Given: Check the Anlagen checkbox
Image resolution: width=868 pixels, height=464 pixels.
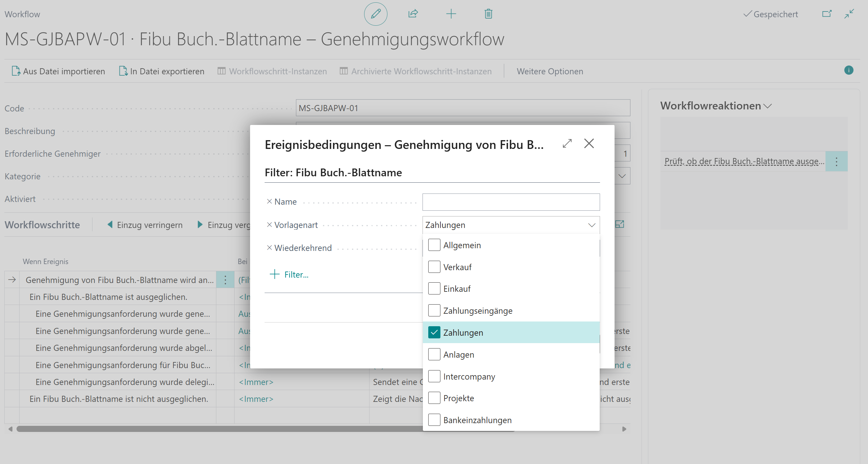Looking at the screenshot, I should pyautogui.click(x=434, y=354).
